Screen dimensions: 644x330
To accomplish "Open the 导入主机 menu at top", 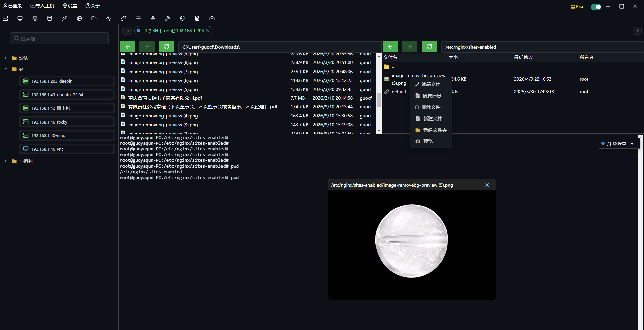I will tap(42, 6).
